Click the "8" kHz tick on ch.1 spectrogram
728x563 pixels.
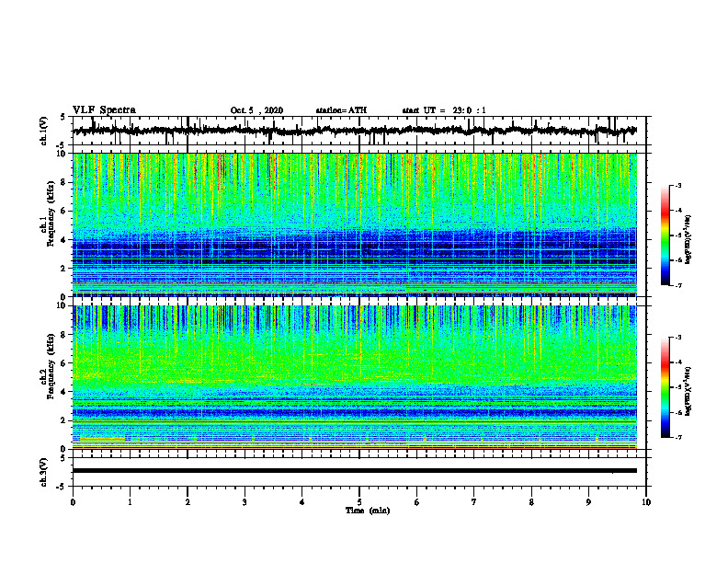click(x=63, y=182)
